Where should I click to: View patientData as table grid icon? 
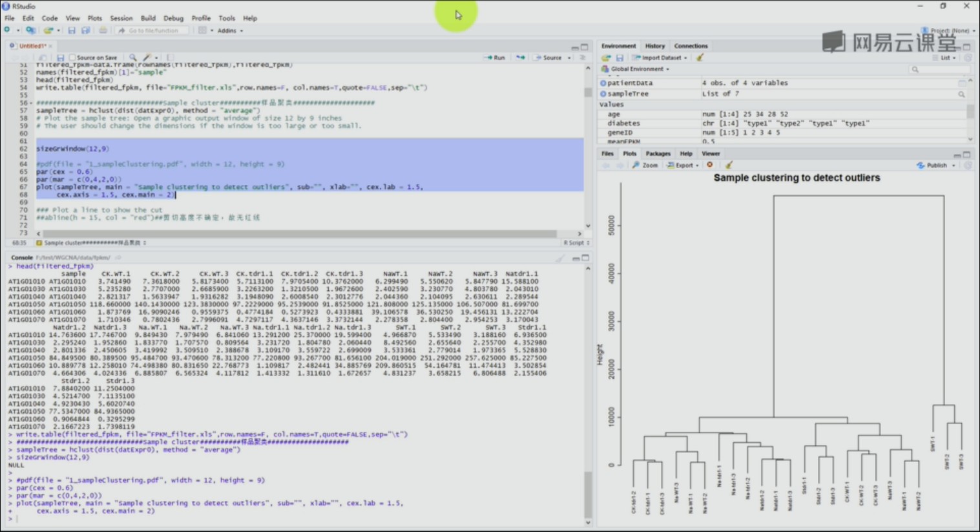(x=961, y=83)
